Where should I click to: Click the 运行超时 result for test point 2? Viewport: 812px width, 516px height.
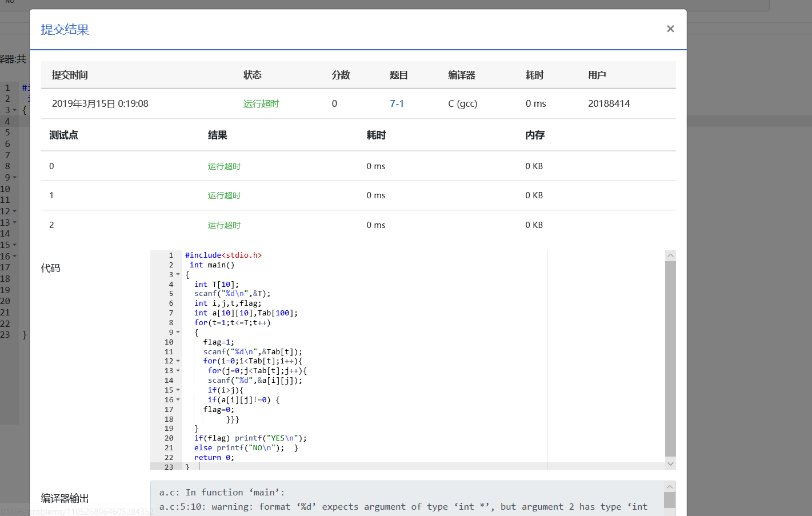(x=224, y=225)
